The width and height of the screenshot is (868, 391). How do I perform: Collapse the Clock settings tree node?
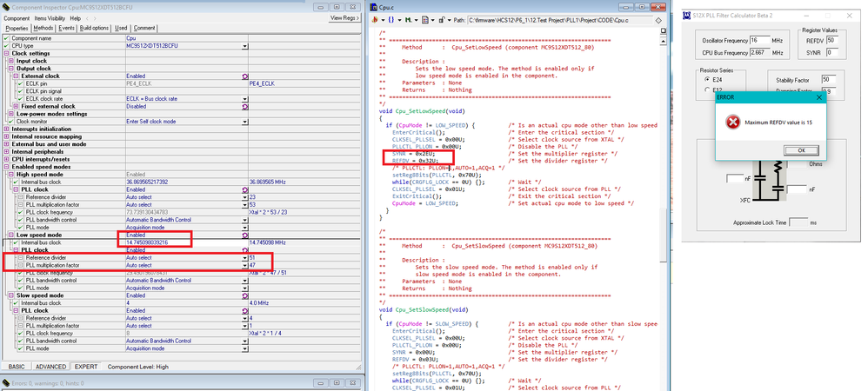[6, 53]
